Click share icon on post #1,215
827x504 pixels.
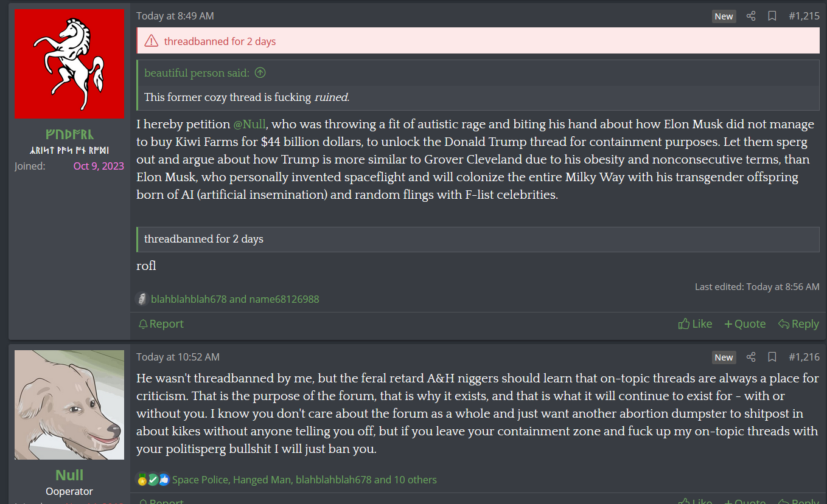click(x=751, y=16)
